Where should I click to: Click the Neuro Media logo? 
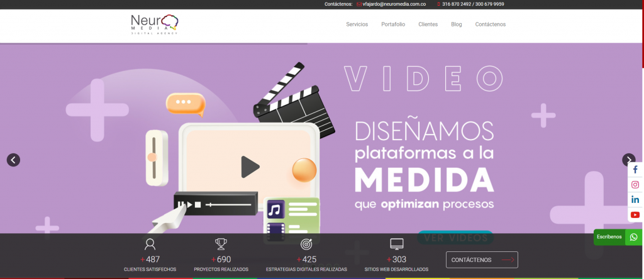(155, 25)
